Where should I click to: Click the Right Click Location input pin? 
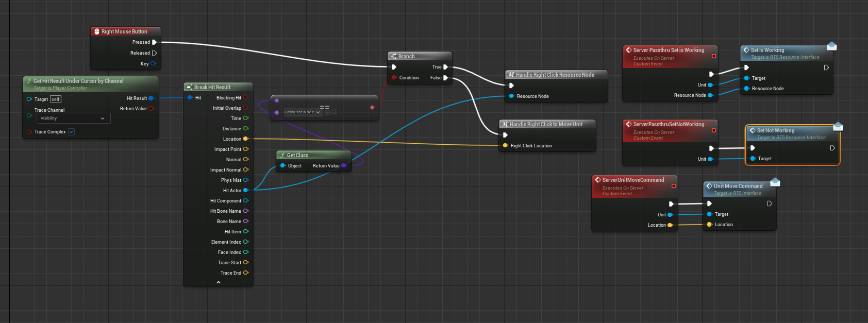(x=505, y=146)
